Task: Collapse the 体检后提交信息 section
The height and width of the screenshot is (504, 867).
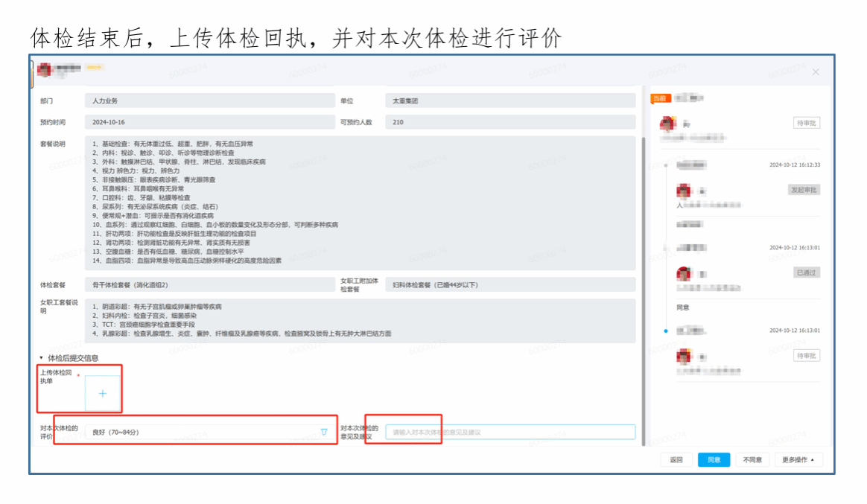Action: pos(42,358)
